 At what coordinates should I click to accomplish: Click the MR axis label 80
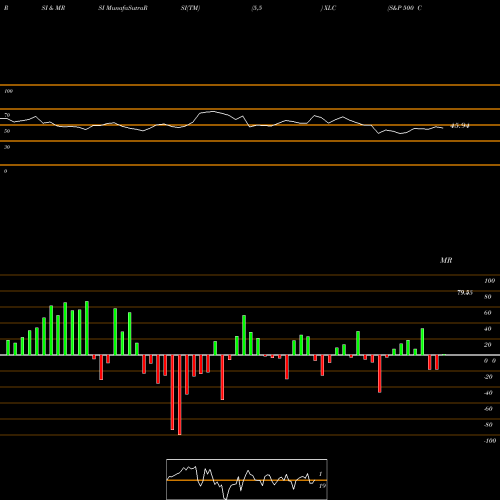(488, 297)
